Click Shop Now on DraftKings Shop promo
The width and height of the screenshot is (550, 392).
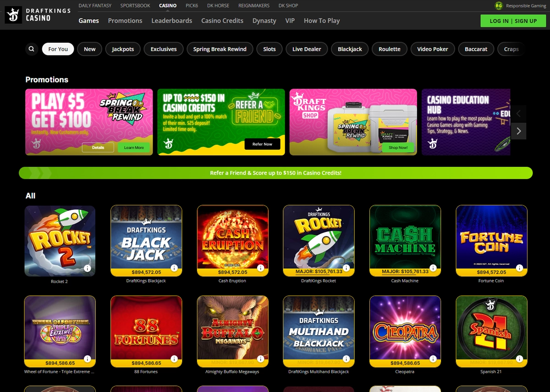(398, 148)
